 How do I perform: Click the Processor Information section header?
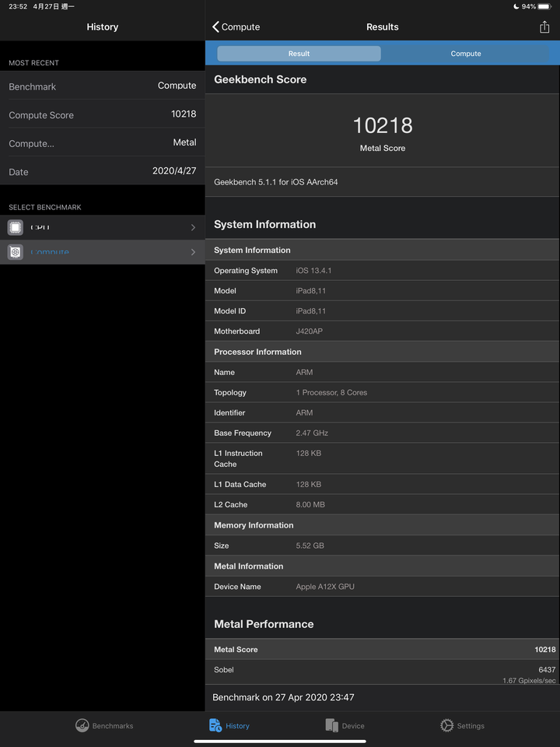pos(383,352)
